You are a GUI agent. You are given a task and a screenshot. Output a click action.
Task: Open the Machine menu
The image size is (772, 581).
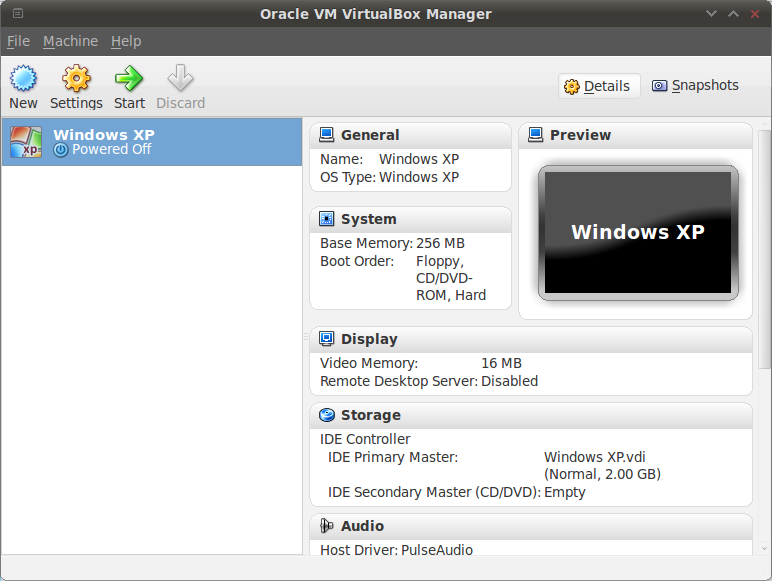70,41
